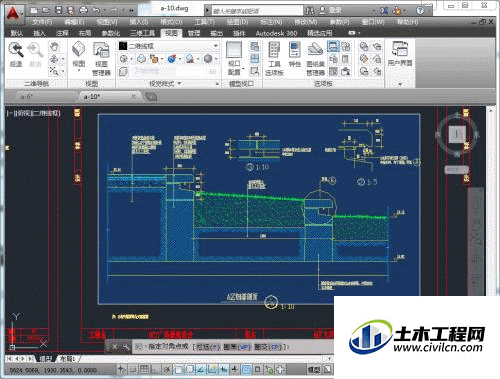Switch to the Autodesk 360 ribbon tab

[276, 33]
